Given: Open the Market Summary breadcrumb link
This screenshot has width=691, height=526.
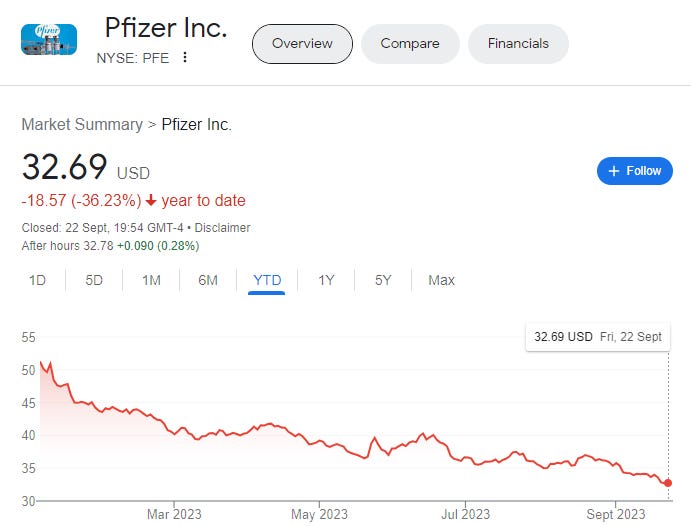Looking at the screenshot, I should (x=82, y=125).
